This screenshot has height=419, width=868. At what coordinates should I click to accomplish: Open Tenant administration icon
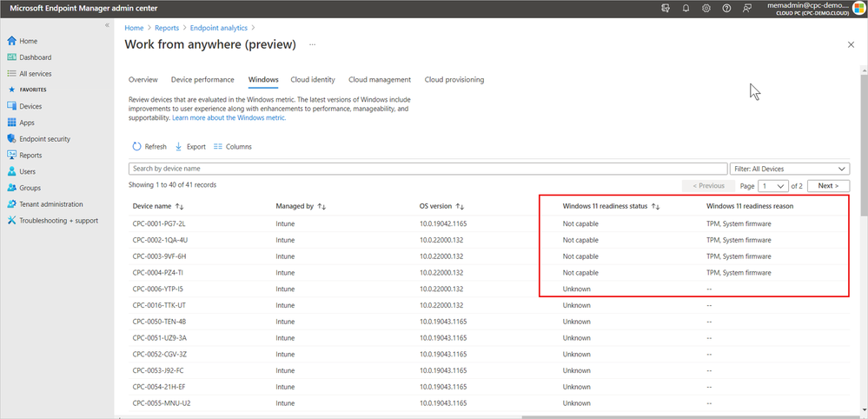[11, 204]
